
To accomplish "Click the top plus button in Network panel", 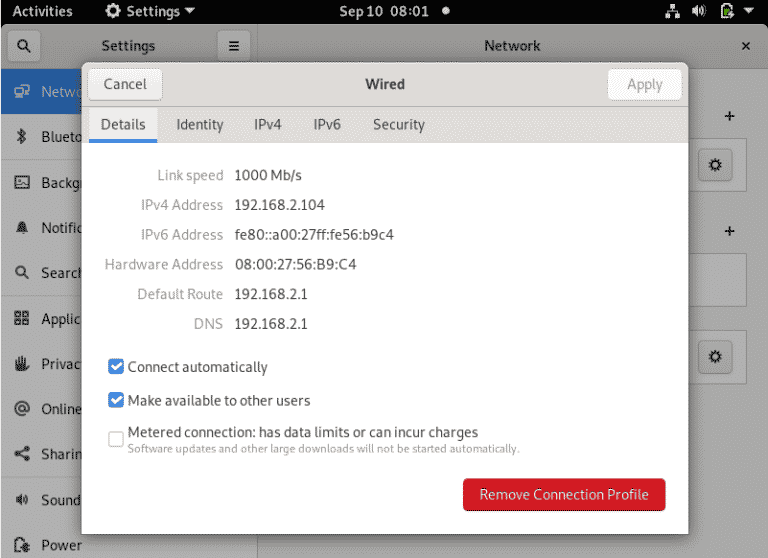I will pos(729,116).
